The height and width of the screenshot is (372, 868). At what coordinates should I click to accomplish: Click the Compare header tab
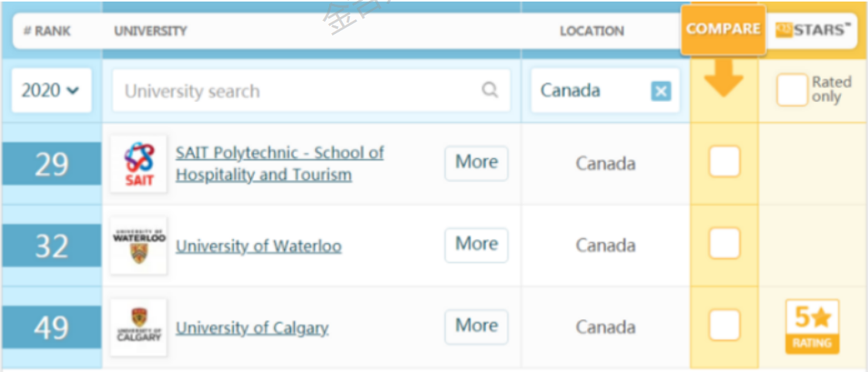(723, 29)
